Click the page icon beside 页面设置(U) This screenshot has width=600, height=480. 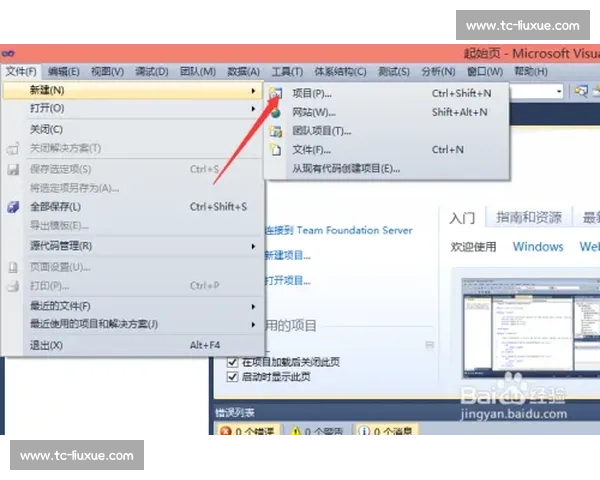point(13,267)
